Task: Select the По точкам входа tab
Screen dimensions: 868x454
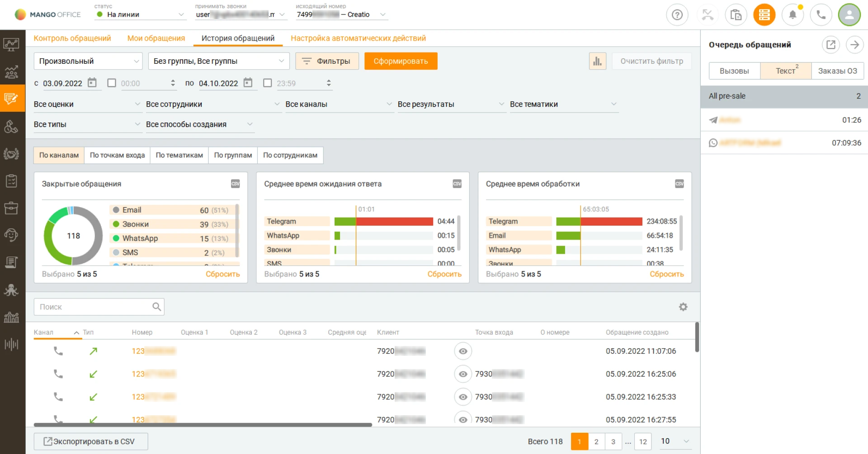Action: (x=117, y=155)
